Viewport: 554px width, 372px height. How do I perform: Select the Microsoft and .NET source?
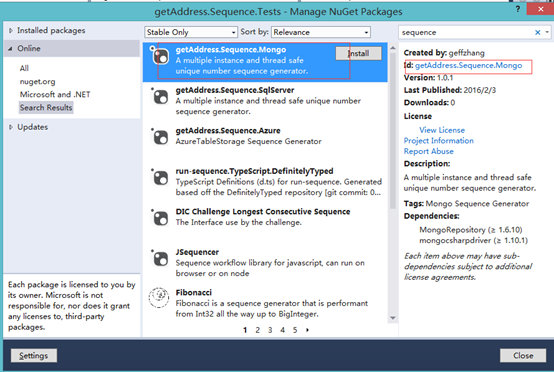click(x=55, y=95)
